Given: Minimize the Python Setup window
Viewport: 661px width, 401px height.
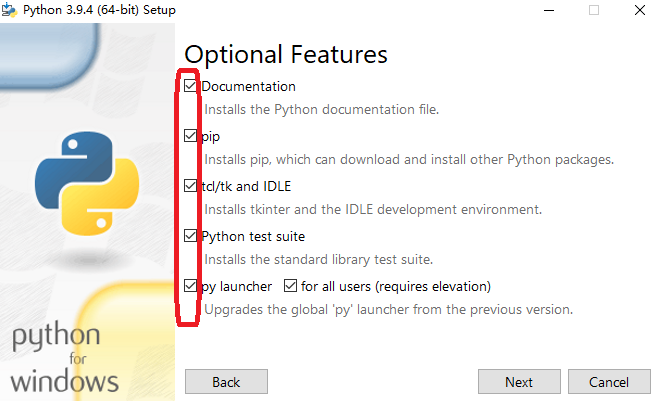Looking at the screenshot, I should click(x=549, y=10).
